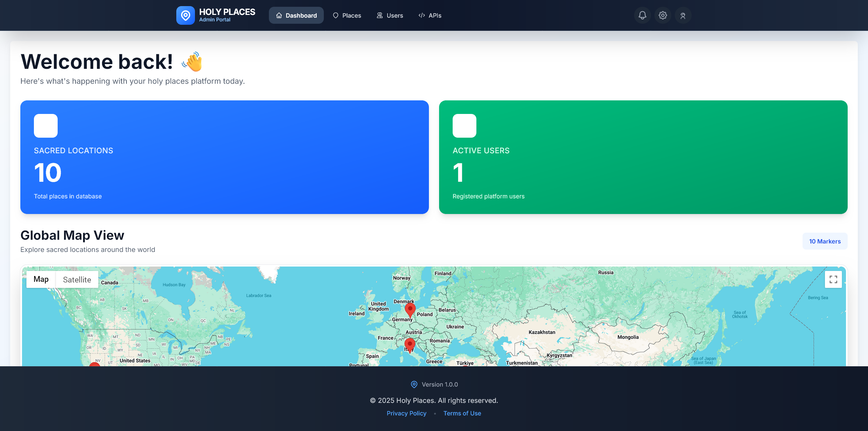Open the Terms of Use link
Viewport: 868px width, 431px height.
[462, 413]
